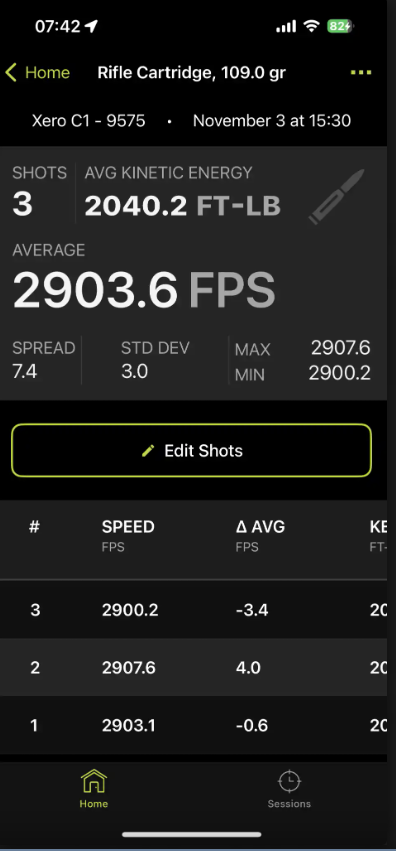The image size is (396, 851).
Task: Tap the Rifle Cartridge, 109.0 gr title
Action: 191,73
